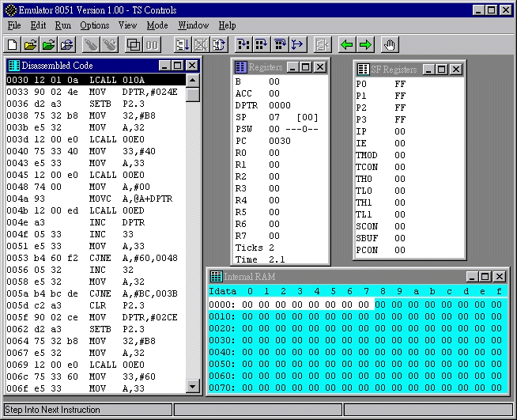The height and width of the screenshot is (420, 517).
Task: Open the Help menu
Action: click(227, 25)
